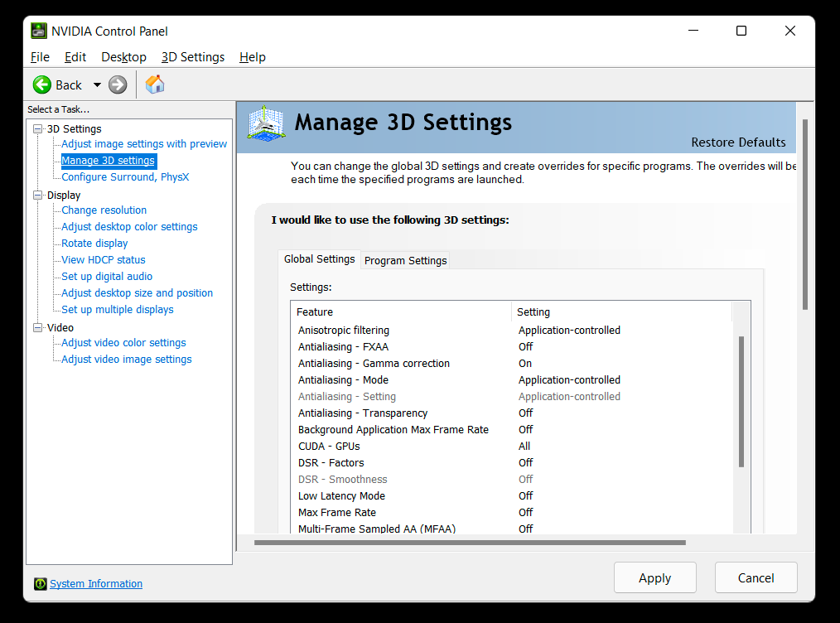Select the DSR - Factors row

tap(514, 463)
